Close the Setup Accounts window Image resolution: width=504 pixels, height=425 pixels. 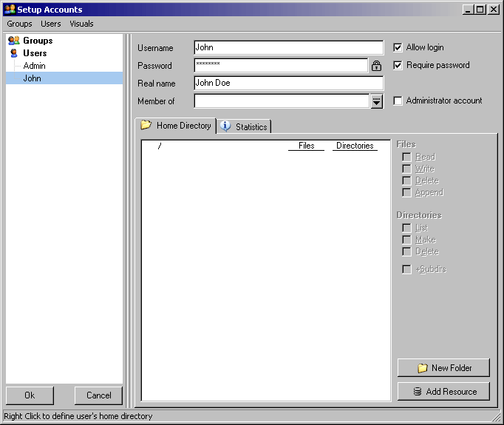tap(494, 10)
